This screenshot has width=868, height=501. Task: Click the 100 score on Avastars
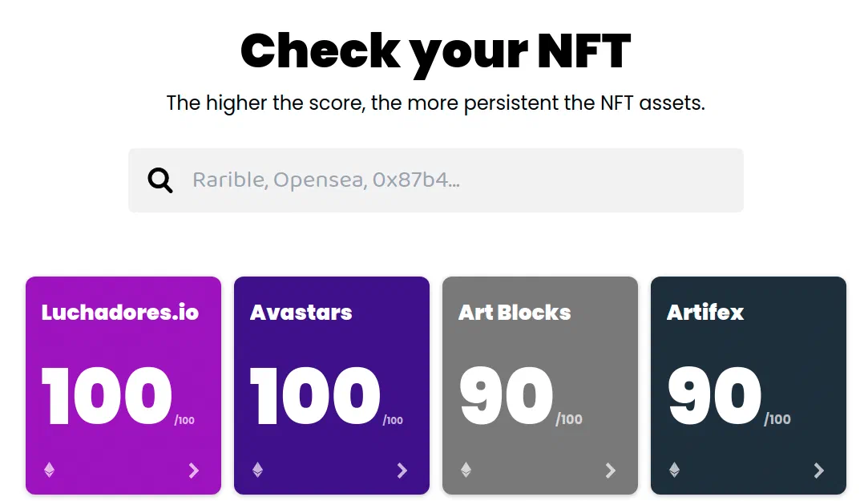coord(316,396)
